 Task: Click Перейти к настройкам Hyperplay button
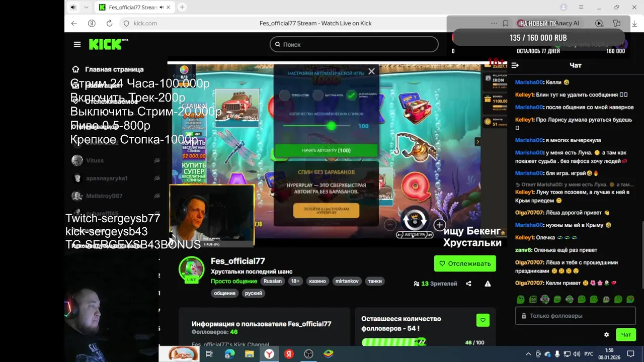click(x=326, y=211)
